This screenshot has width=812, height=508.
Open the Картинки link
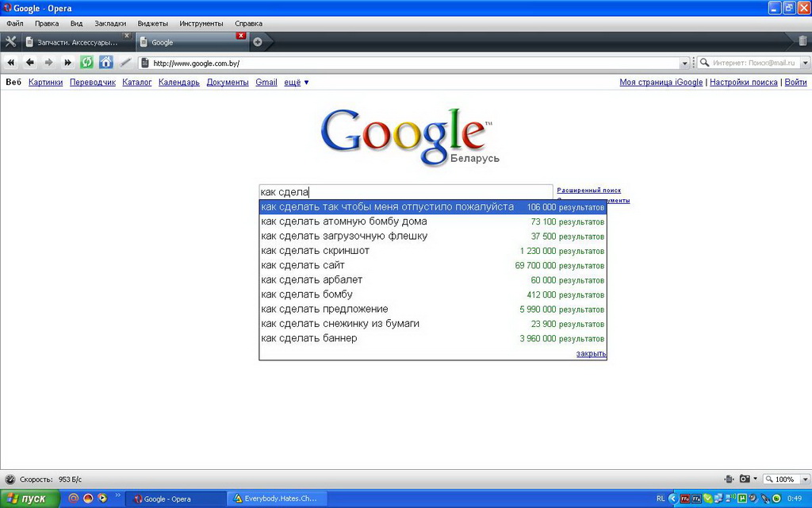[45, 83]
